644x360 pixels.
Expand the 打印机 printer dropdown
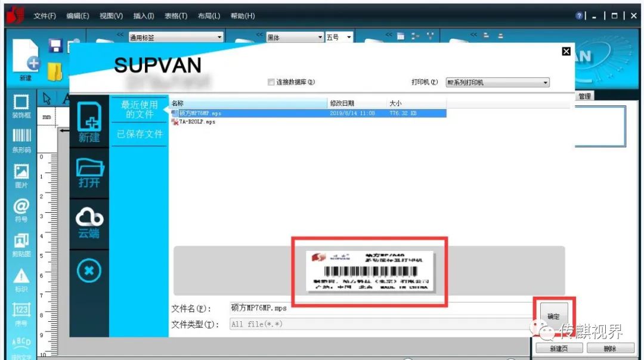tap(545, 83)
